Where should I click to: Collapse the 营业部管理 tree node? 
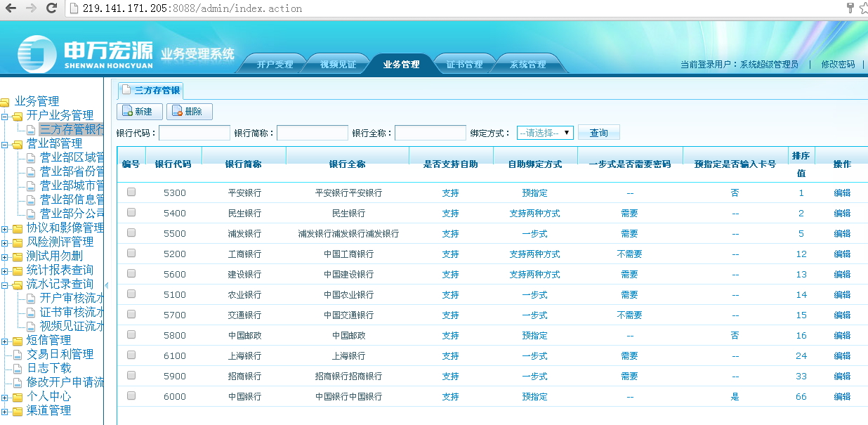(5, 144)
